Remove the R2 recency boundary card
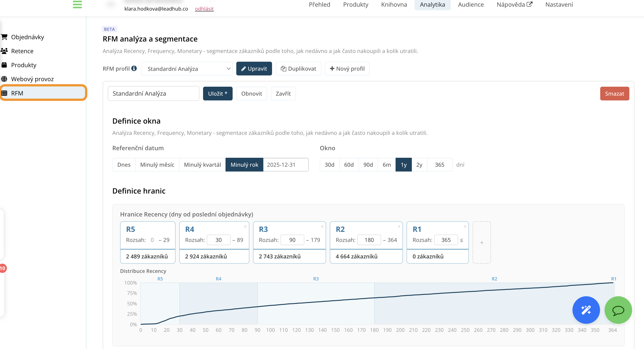This screenshot has height=349, width=644. (399, 226)
